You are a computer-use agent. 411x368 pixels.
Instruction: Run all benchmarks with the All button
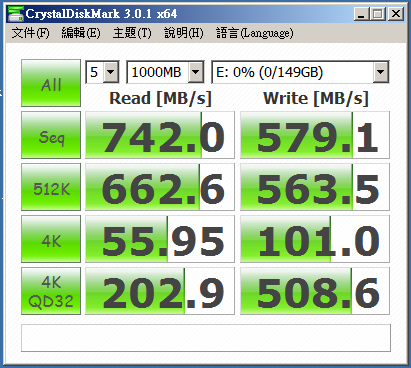(51, 83)
